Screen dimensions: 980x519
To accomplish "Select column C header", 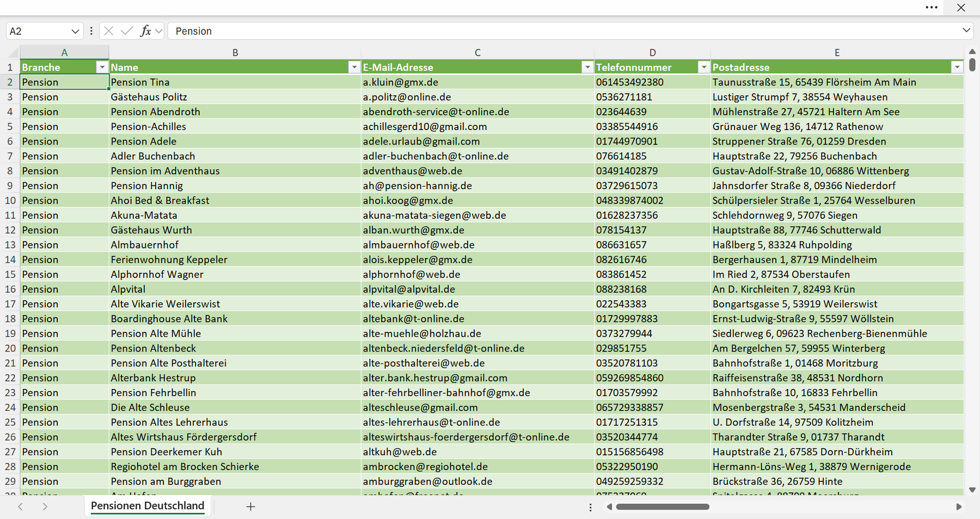I will point(477,52).
